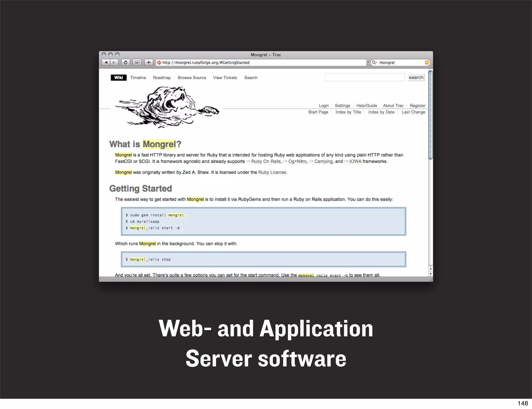Open the Last Change link

pos(413,112)
